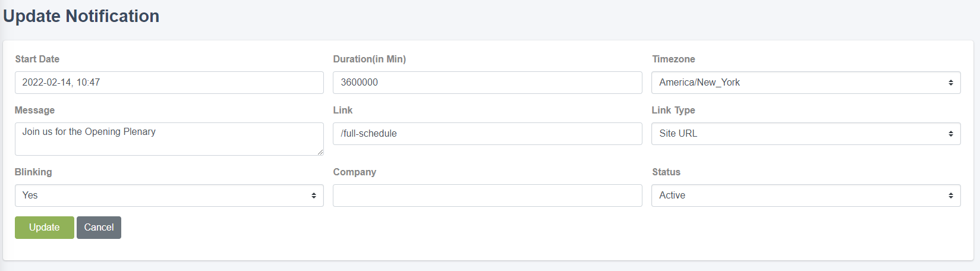This screenshot has width=980, height=271.
Task: Select the Link field containing /full-schedule
Action: pos(487,134)
